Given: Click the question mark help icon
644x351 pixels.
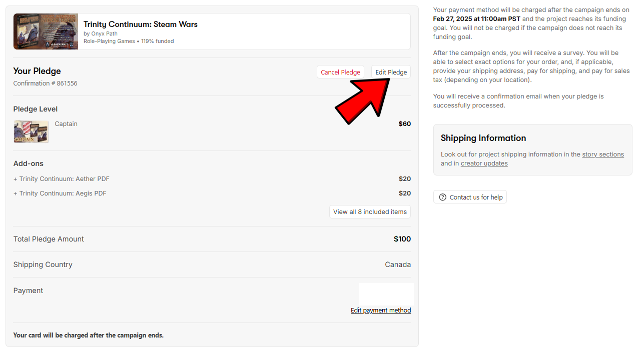Looking at the screenshot, I should [442, 197].
